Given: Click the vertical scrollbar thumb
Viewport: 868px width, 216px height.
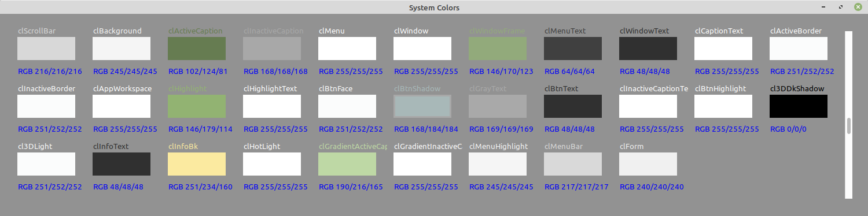Looking at the screenshot, I should [849, 126].
